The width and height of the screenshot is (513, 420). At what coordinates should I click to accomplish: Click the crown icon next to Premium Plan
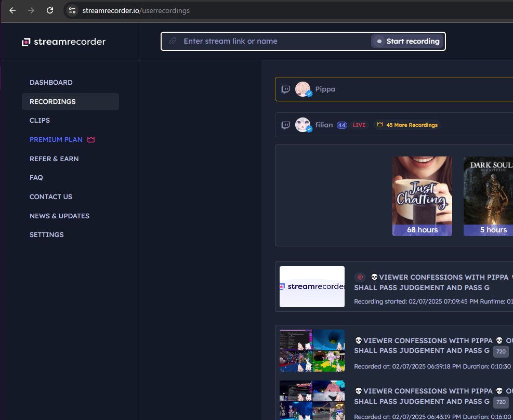[x=91, y=140]
